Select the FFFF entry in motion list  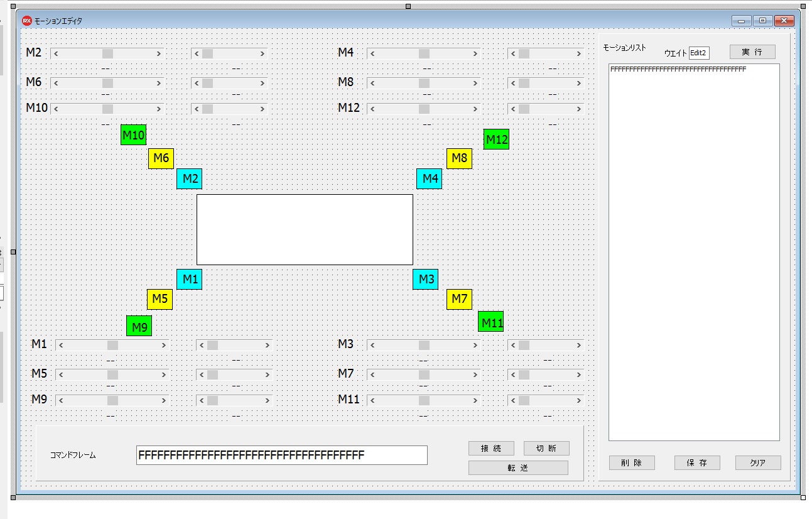coord(678,69)
